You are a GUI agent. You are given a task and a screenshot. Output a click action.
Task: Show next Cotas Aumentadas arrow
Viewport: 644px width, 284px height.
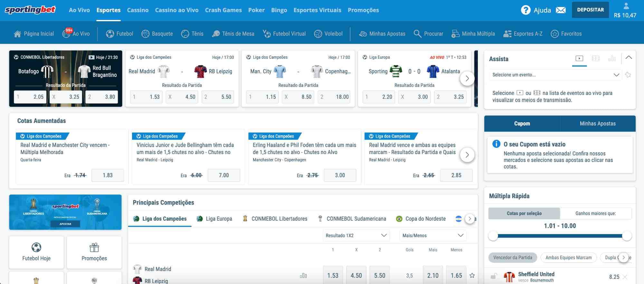(467, 155)
